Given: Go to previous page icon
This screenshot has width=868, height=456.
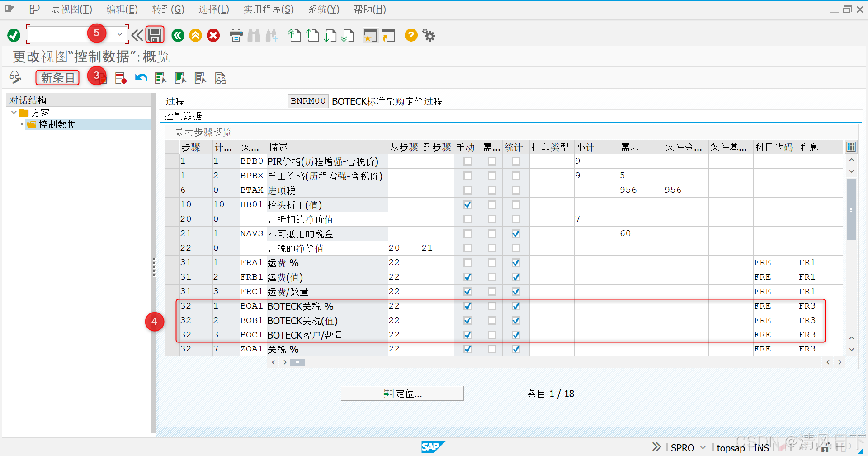Looking at the screenshot, I should 312,35.
